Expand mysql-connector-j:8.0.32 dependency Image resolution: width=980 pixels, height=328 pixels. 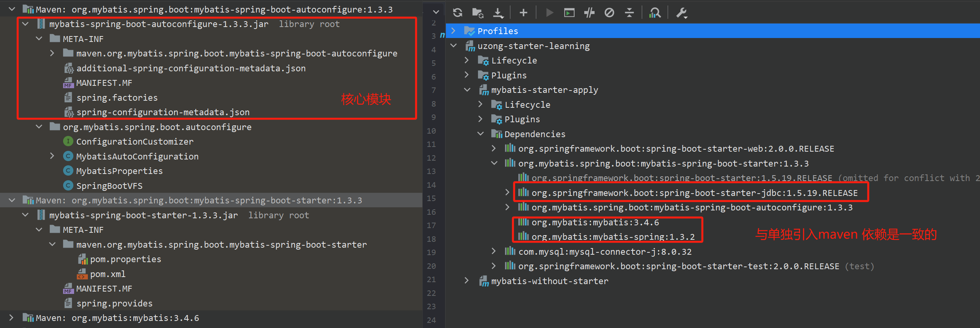click(x=494, y=251)
